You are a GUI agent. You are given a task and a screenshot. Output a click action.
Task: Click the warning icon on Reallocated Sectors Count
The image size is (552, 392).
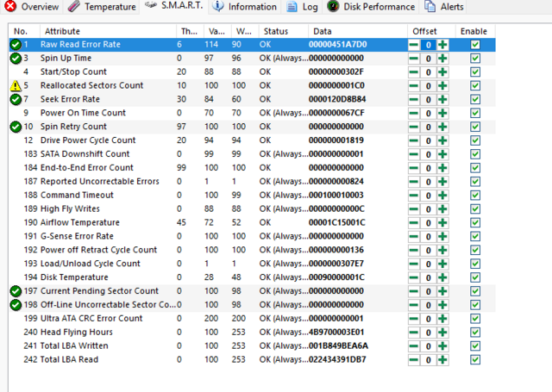16,85
